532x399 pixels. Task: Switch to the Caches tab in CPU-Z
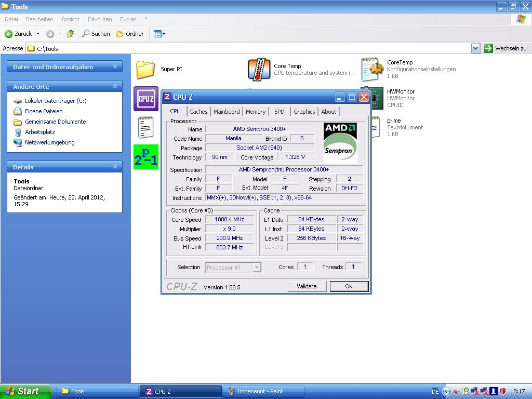[x=198, y=112]
